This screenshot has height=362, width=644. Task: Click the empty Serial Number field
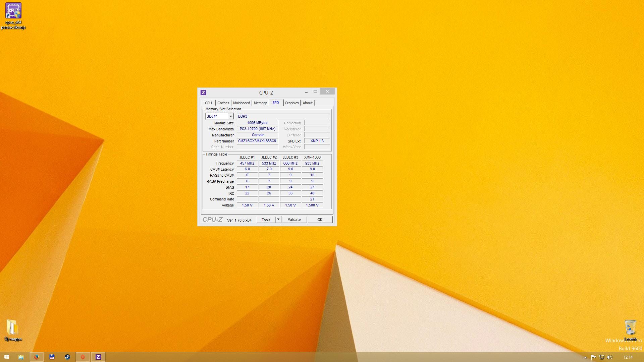258,147
